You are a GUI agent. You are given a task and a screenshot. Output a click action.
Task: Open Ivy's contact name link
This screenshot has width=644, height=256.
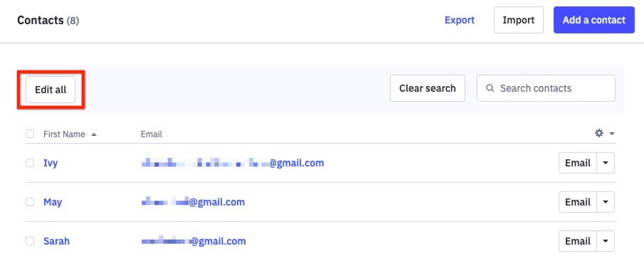point(51,163)
